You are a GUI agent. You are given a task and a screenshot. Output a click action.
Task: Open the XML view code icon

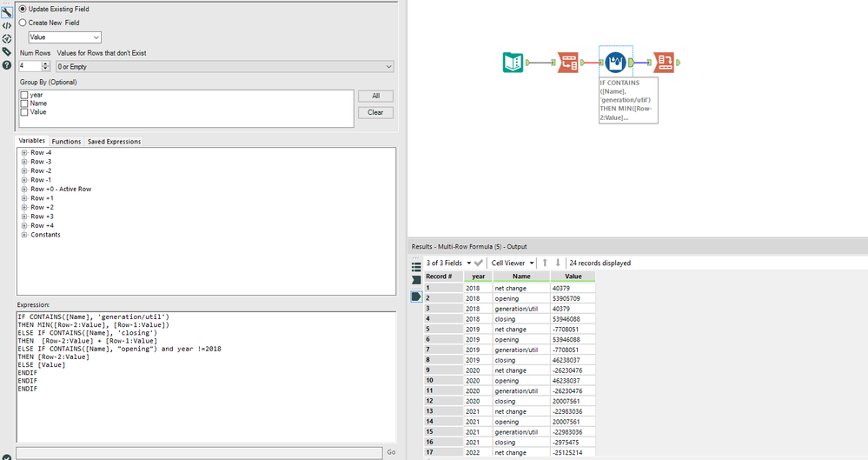(x=7, y=25)
